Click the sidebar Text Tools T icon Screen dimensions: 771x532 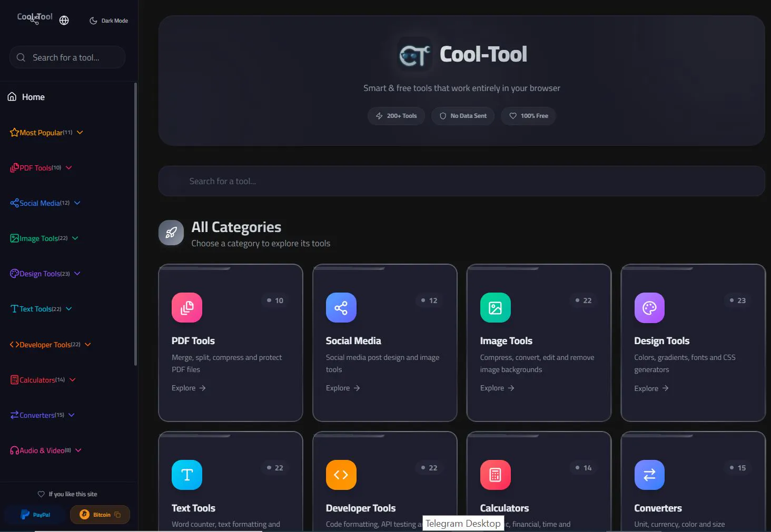coord(14,309)
